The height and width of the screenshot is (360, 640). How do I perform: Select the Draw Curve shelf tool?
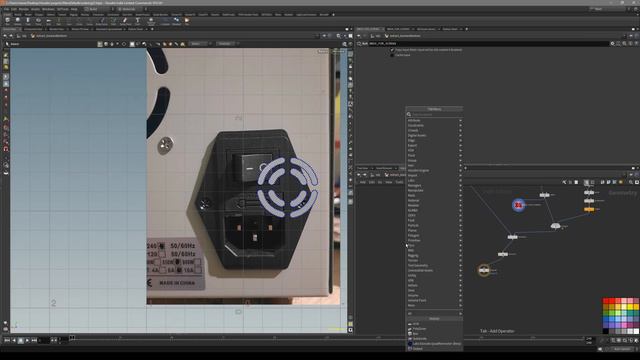pyautogui.click(x=102, y=21)
